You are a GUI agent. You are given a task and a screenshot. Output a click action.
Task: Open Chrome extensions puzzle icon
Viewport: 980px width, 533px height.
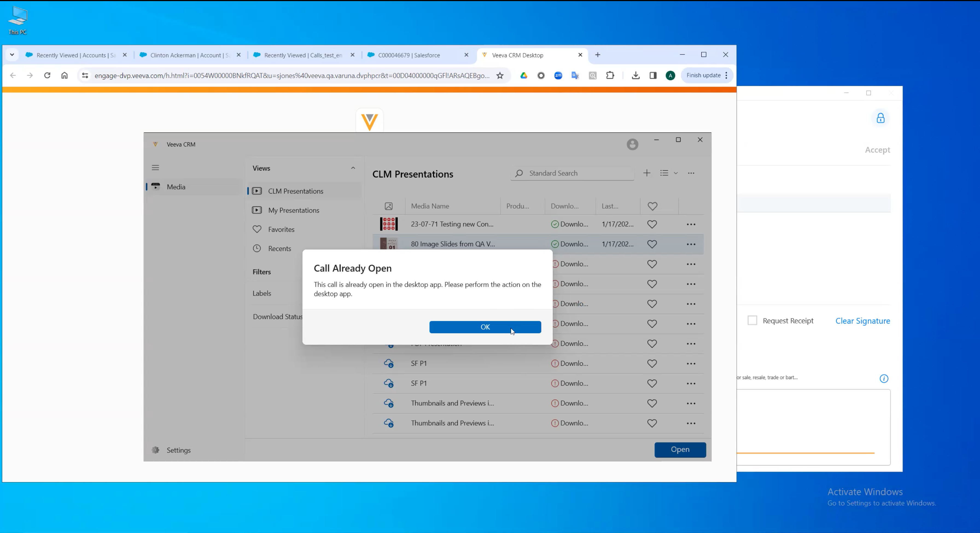click(x=610, y=75)
